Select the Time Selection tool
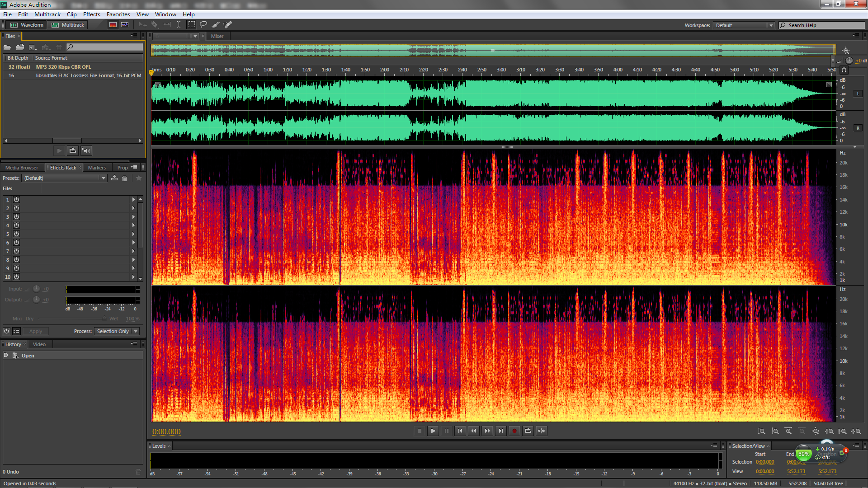Viewport: 868px width, 488px height. coord(179,25)
